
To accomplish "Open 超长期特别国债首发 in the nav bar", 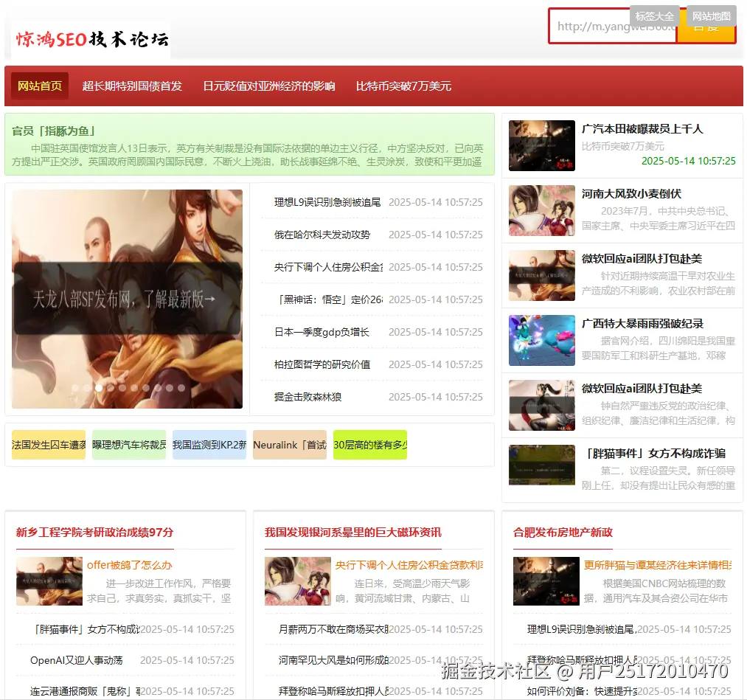I will [132, 86].
